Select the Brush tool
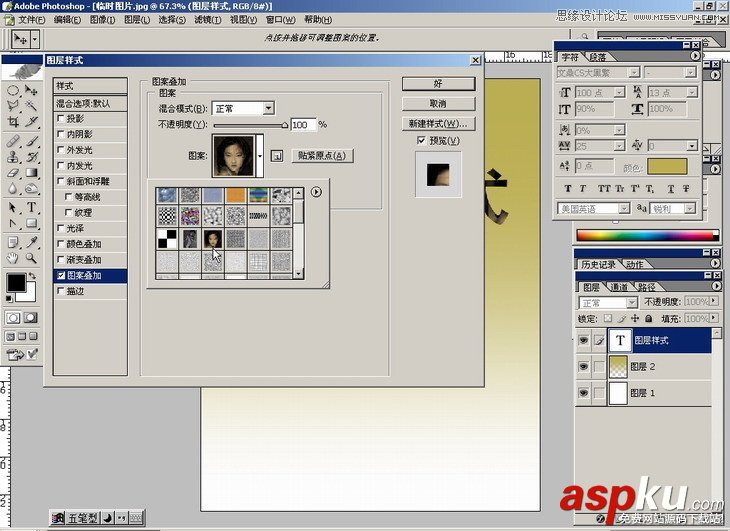730x531 pixels. coord(31,141)
